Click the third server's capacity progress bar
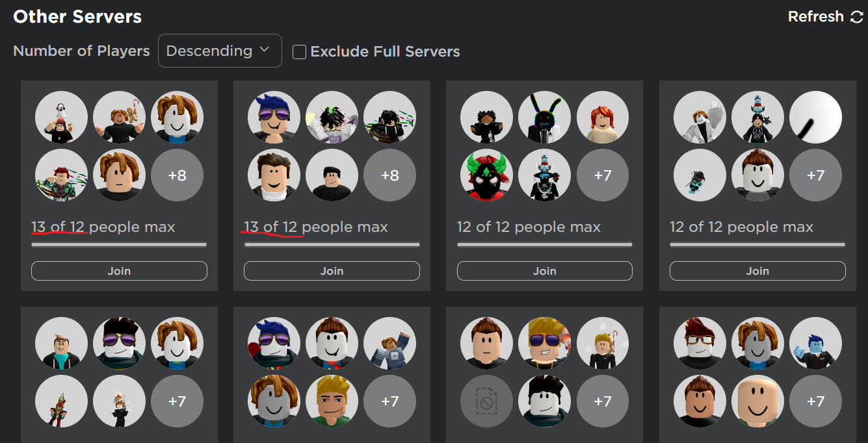The height and width of the screenshot is (443, 868). point(545,245)
